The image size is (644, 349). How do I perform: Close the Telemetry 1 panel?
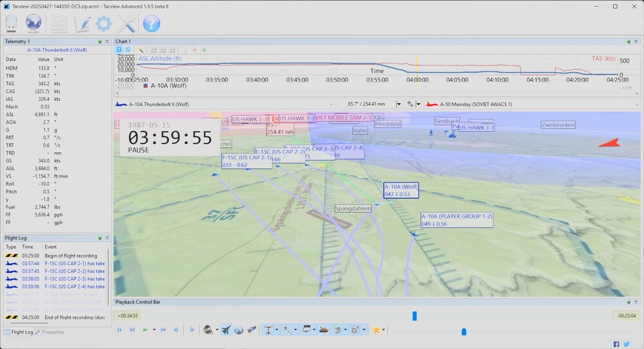click(x=107, y=41)
